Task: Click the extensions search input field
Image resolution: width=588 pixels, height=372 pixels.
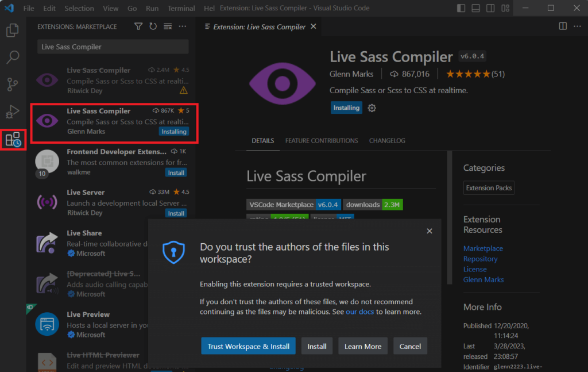Action: click(x=113, y=47)
